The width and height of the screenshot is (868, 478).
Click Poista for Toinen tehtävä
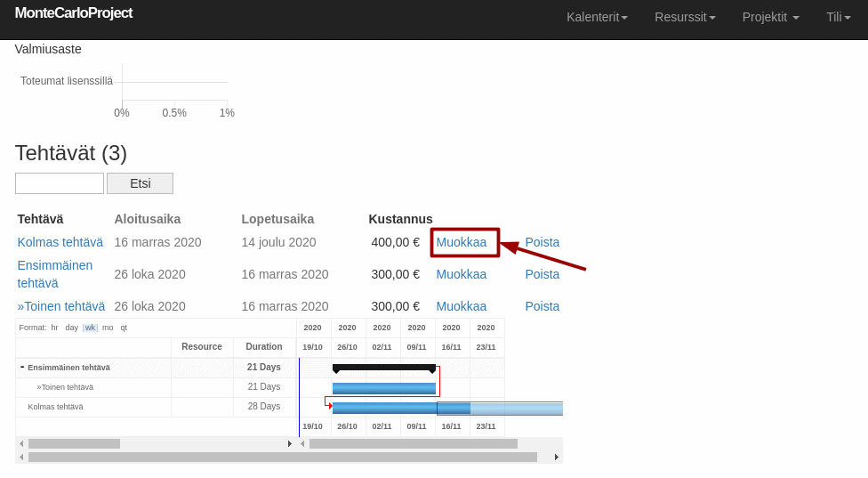tap(542, 306)
